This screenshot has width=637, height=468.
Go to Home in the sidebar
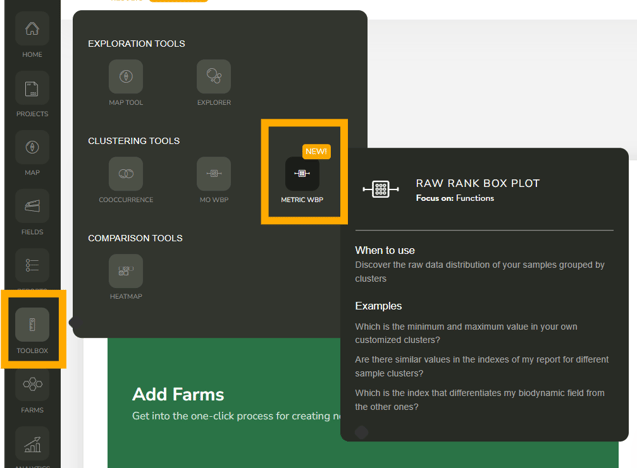tap(32, 35)
